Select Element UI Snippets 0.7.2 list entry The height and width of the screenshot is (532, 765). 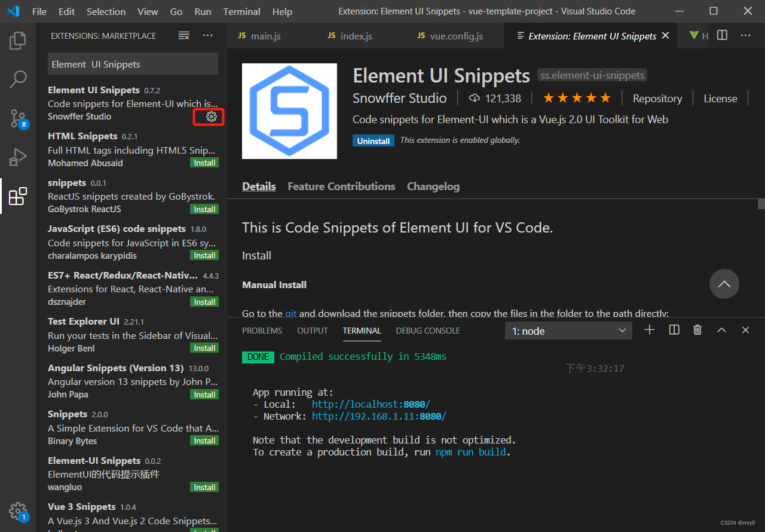(x=133, y=103)
